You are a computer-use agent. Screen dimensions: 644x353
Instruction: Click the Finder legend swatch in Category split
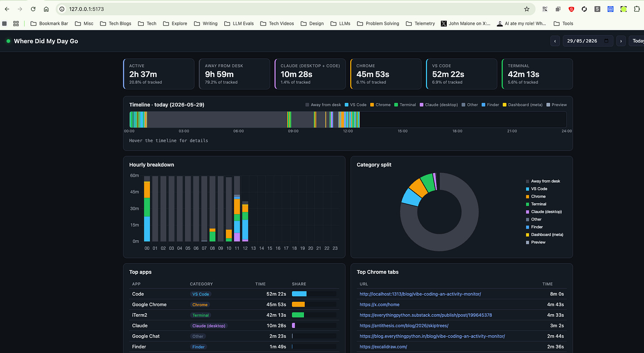pos(527,227)
